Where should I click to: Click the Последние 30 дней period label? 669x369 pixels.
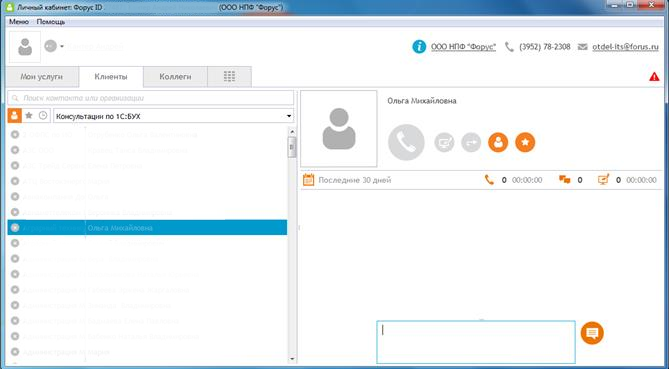(x=355, y=180)
